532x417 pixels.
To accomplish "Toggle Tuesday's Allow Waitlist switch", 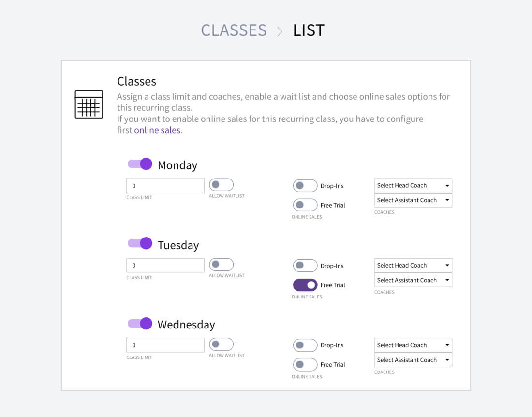I will click(x=222, y=265).
